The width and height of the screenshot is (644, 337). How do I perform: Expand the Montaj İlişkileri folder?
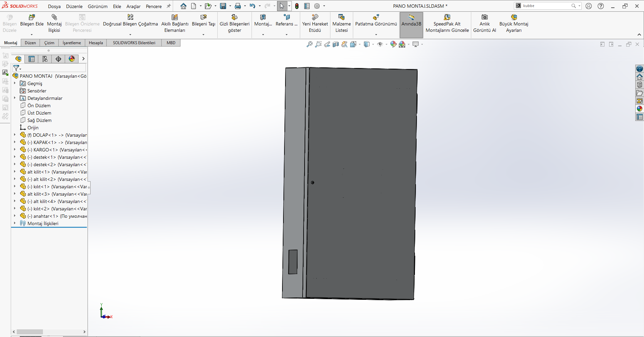tap(15, 223)
